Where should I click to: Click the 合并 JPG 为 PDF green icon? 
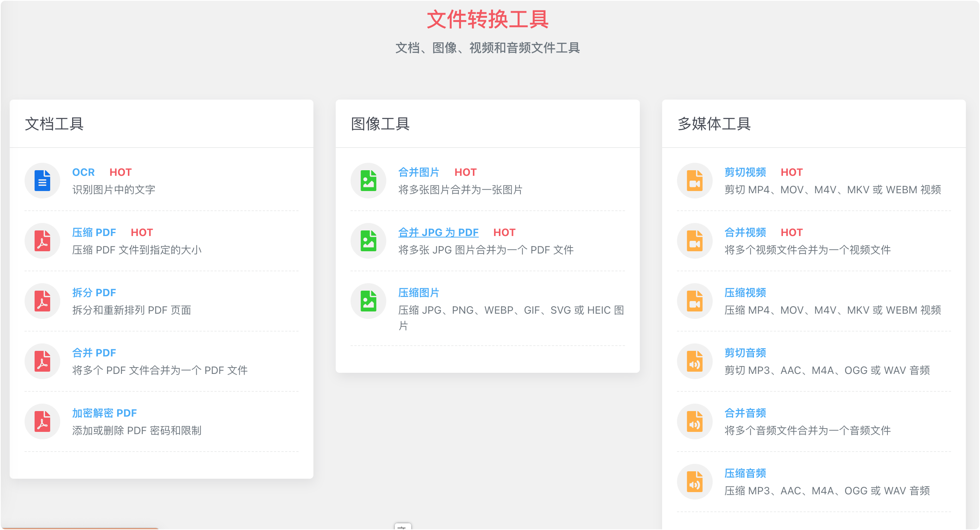[368, 241]
